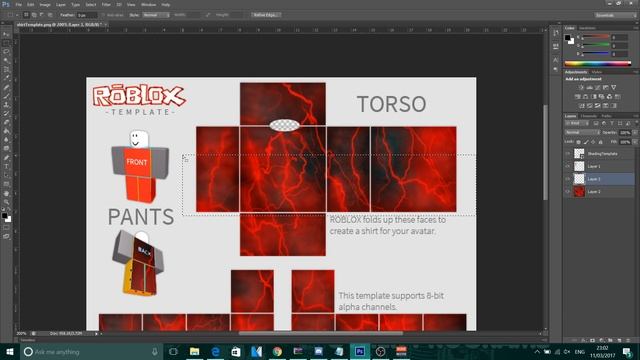
Task: Open the Image menu
Action: point(45,5)
